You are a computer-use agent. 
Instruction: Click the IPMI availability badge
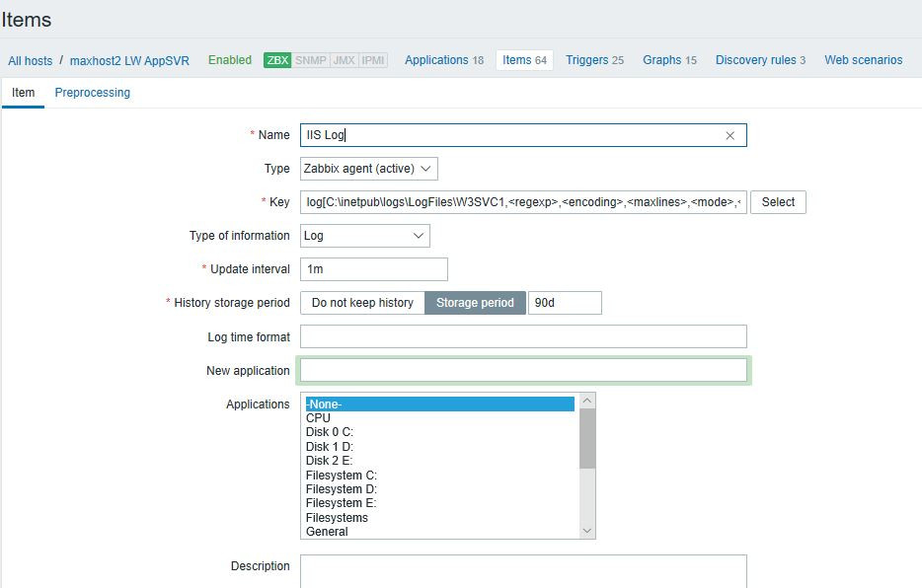pyautogui.click(x=374, y=60)
